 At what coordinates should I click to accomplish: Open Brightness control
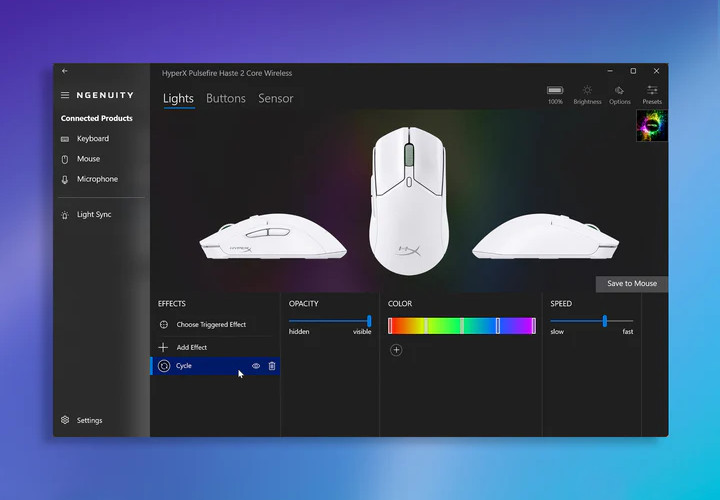tap(587, 95)
